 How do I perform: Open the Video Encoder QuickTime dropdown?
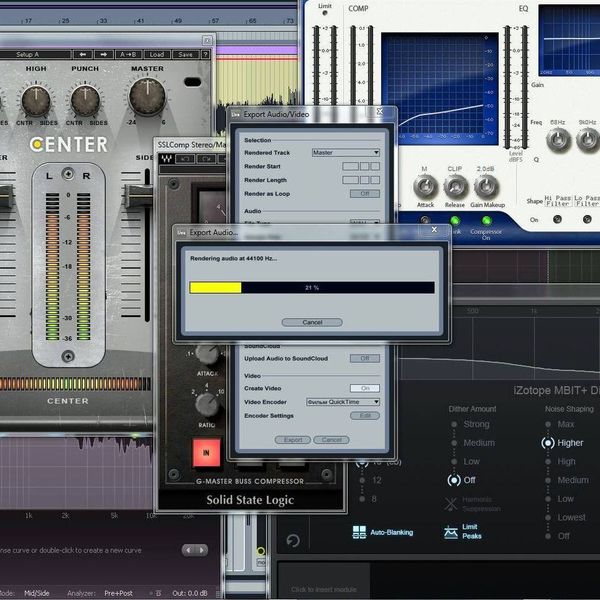(343, 402)
